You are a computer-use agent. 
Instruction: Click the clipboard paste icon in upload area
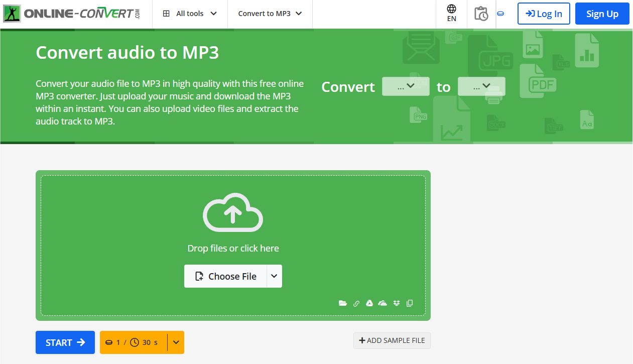pos(410,303)
